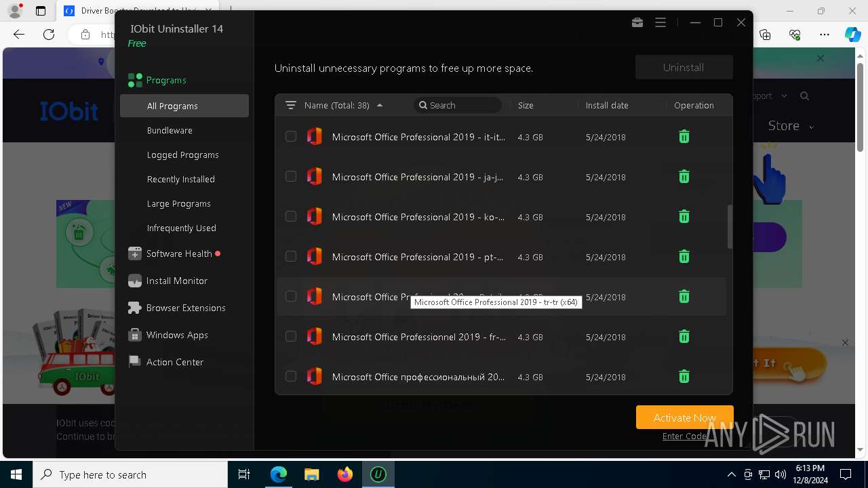Click the trash icon for Office ko-kr
The image size is (868, 488).
pos(684,217)
